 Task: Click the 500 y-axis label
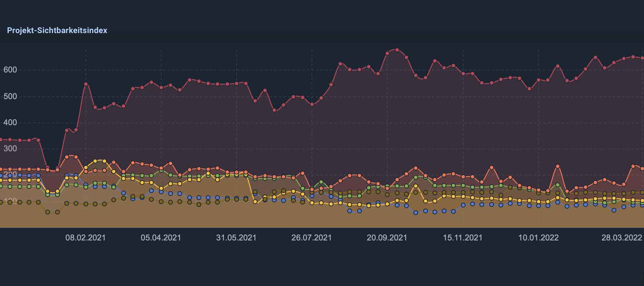point(10,96)
